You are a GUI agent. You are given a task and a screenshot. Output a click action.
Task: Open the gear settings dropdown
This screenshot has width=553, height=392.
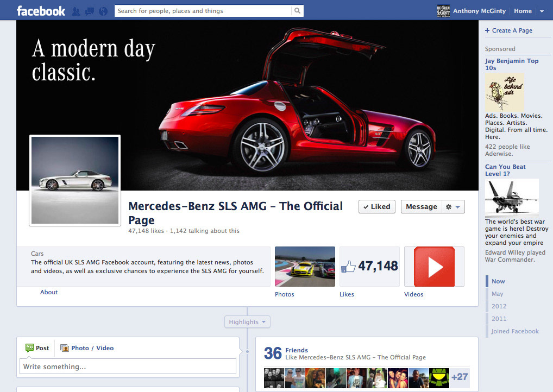453,206
